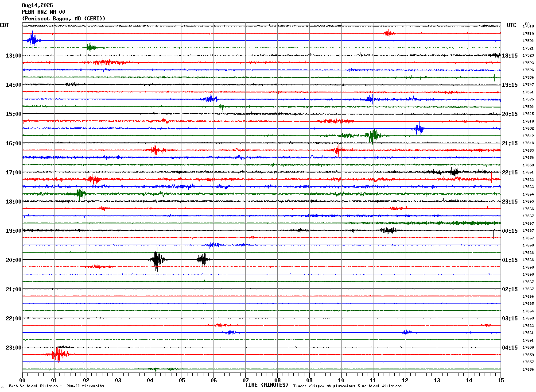
Task: Select the 13:00 CDT hour label
Action: pyautogui.click(x=14, y=56)
